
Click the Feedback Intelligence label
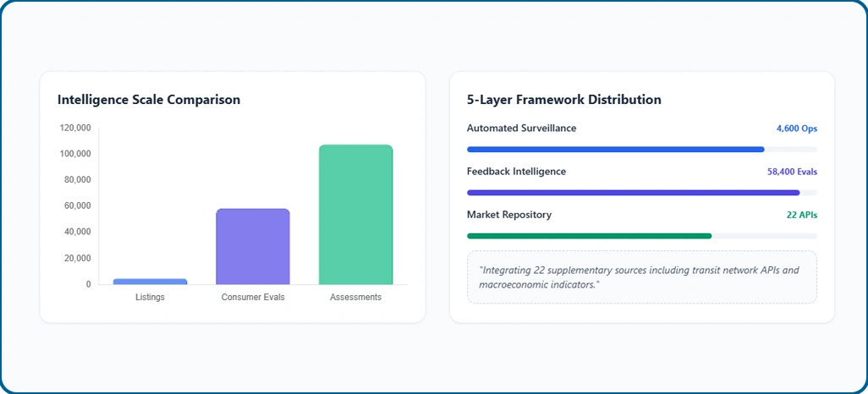516,172
